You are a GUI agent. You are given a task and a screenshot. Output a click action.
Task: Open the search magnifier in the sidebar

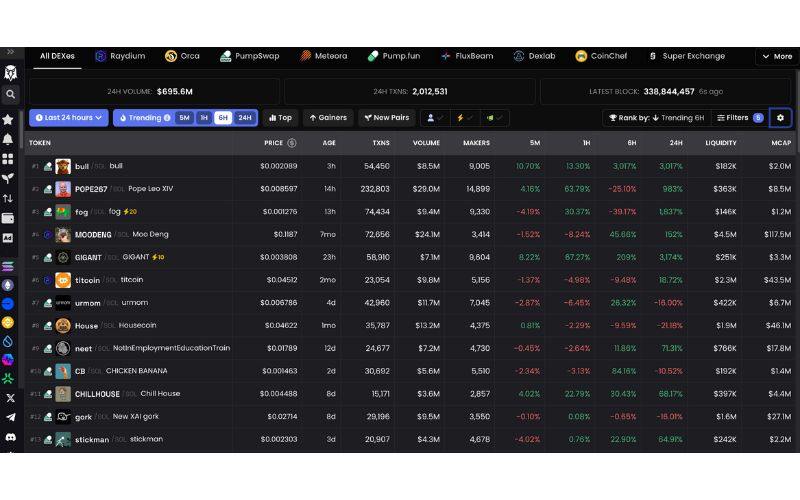[x=10, y=94]
